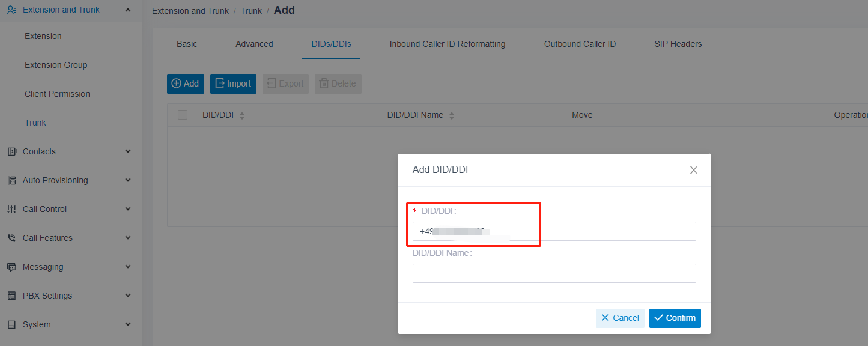
Task: Click the Contacts sidebar icon
Action: tap(11, 151)
